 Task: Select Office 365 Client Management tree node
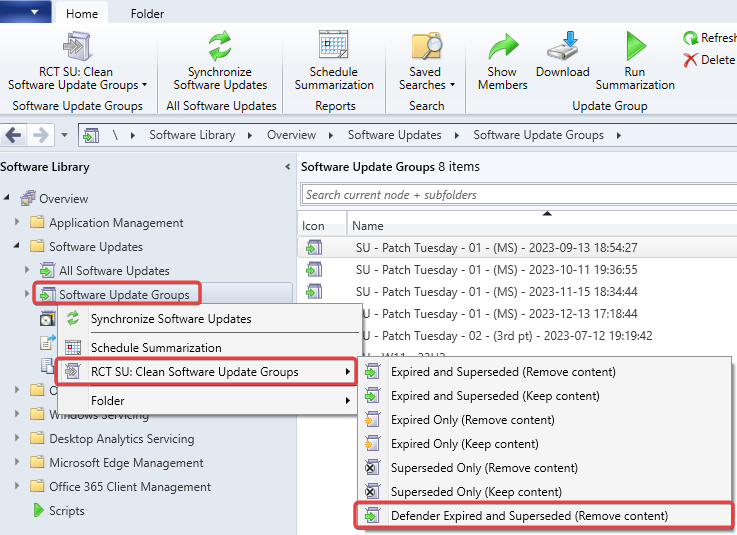click(130, 487)
